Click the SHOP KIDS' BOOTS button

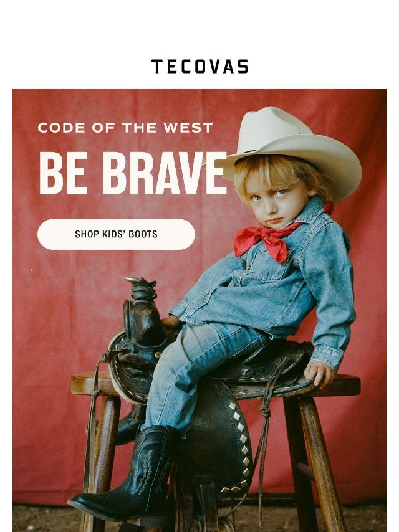tap(116, 234)
